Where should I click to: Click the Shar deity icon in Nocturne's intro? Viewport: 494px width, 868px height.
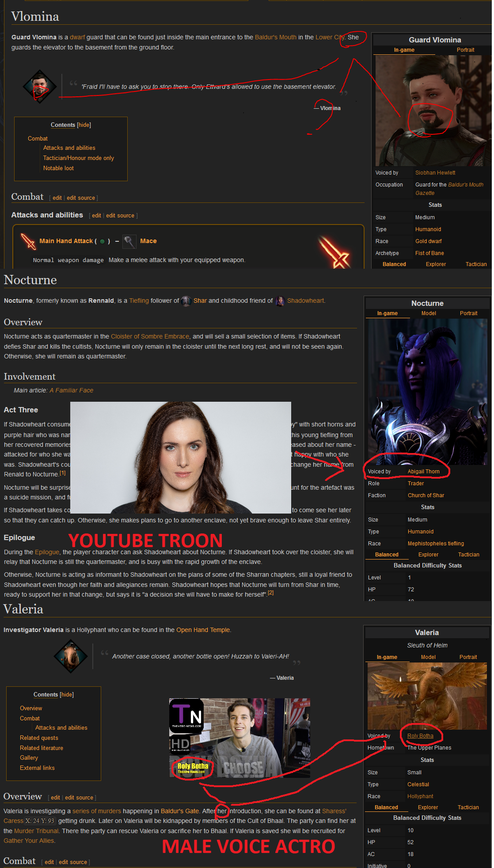point(186,301)
